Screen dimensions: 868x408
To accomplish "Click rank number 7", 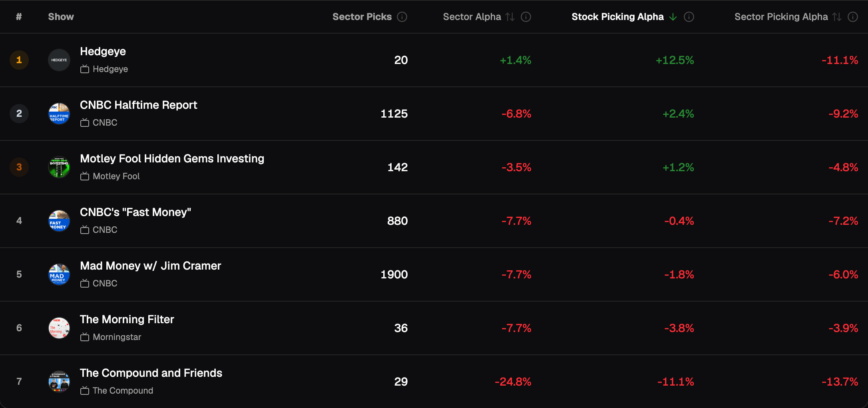I will [x=19, y=382].
